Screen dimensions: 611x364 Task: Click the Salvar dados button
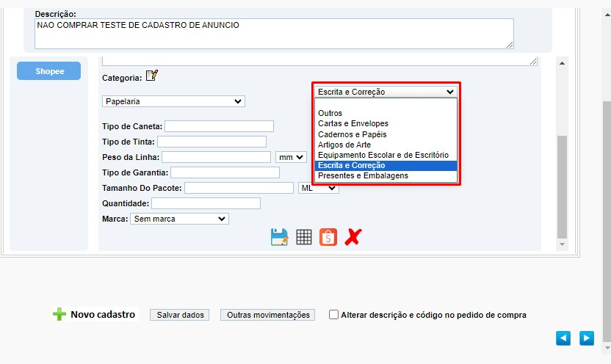tap(180, 315)
